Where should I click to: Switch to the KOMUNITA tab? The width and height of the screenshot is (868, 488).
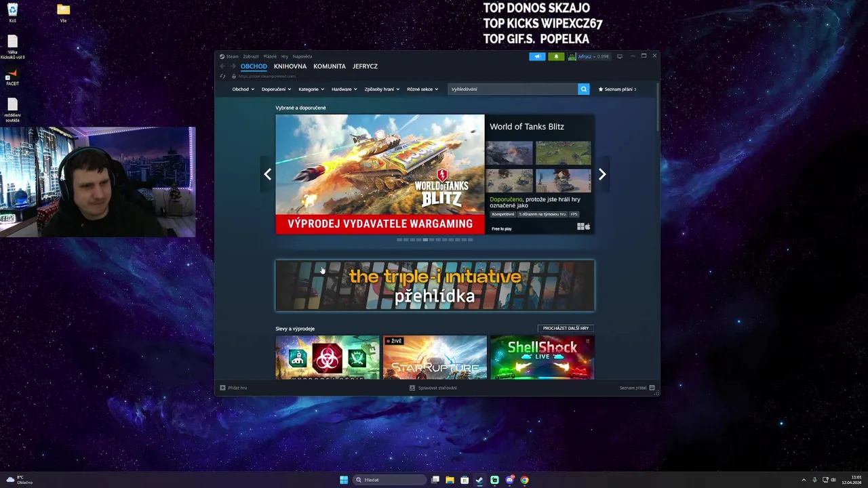pos(330,66)
